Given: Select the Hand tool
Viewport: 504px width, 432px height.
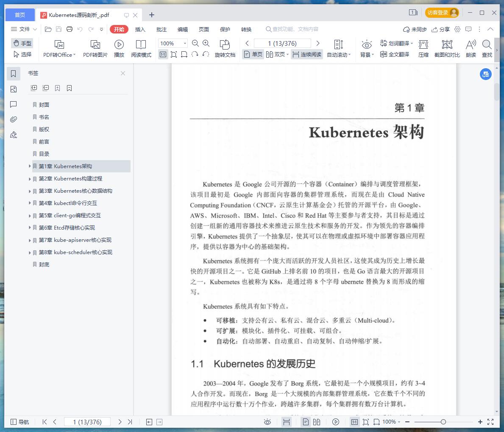Looking at the screenshot, I should (x=22, y=43).
